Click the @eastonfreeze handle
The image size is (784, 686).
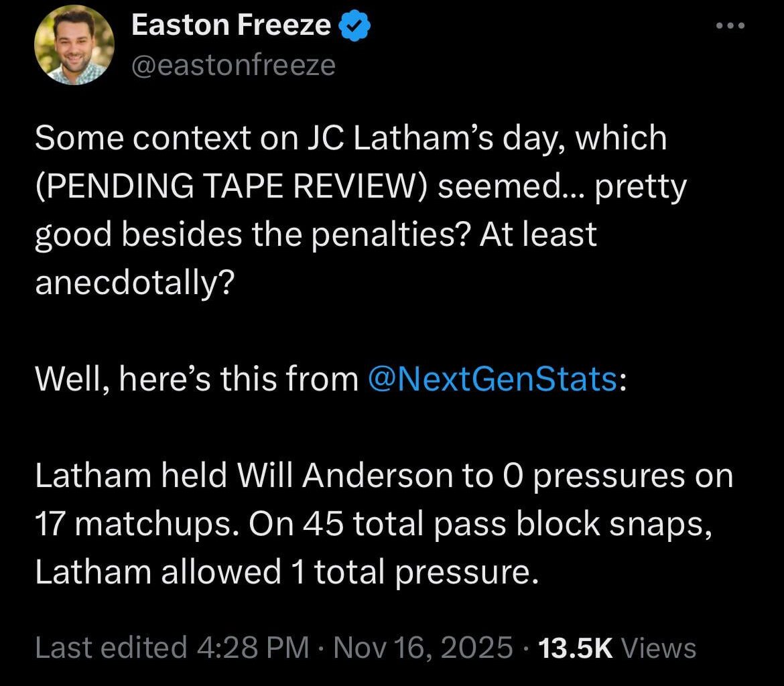coord(233,65)
